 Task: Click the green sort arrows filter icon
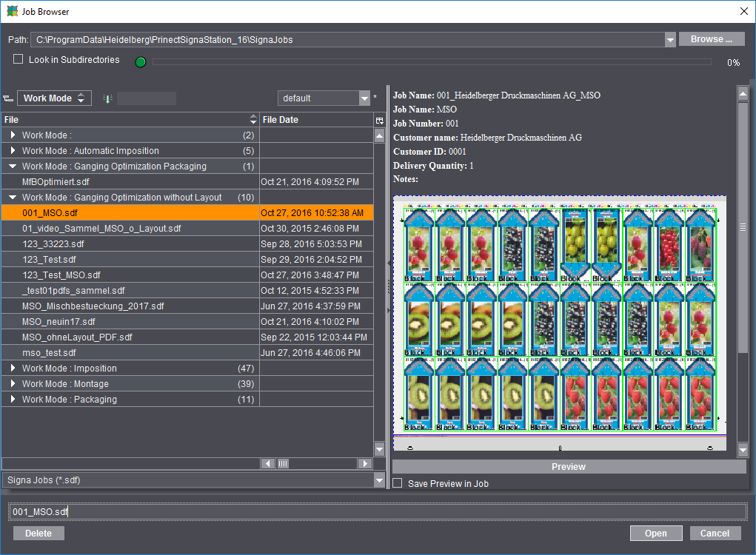(x=107, y=98)
